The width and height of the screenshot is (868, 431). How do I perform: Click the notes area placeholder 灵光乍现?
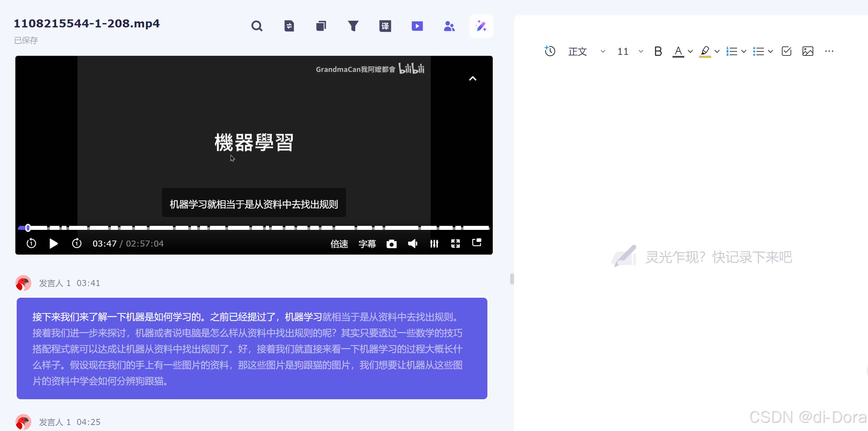tap(718, 257)
